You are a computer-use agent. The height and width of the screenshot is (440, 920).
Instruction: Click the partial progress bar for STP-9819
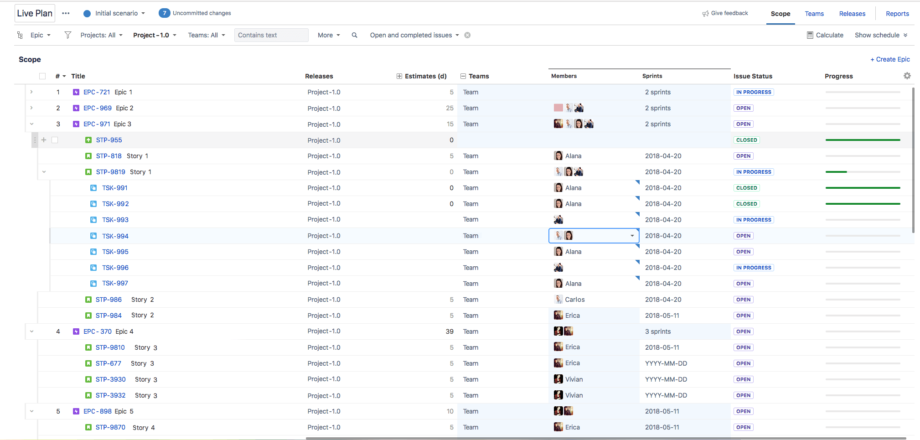[x=862, y=172]
